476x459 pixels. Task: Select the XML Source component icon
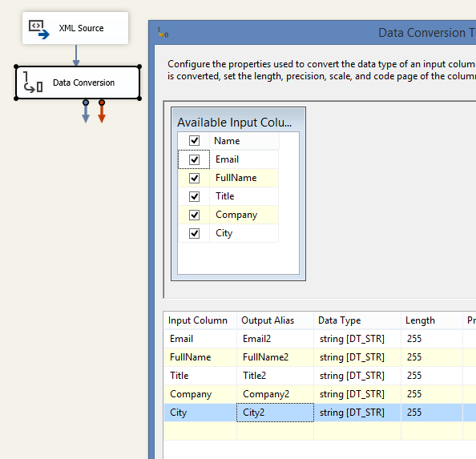coord(38,29)
